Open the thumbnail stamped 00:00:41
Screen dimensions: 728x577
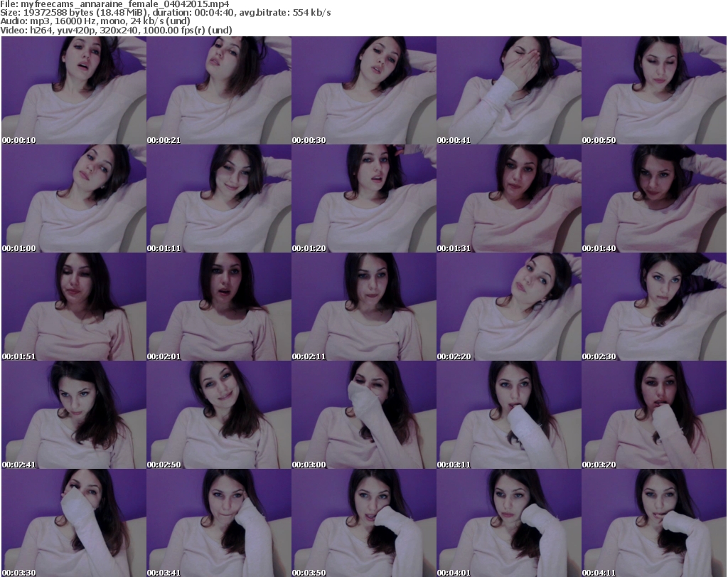tap(509, 90)
